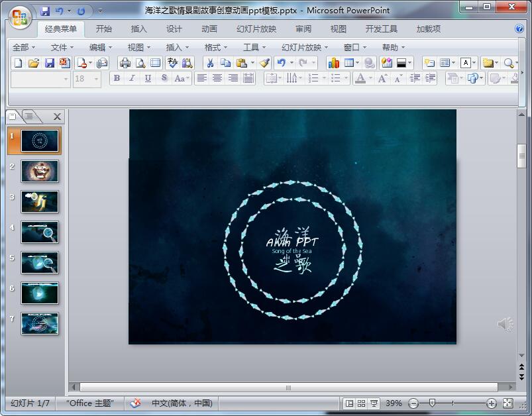Viewport: 532px width, 416px height.
Task: Expand the 工具 classic menu
Action: pyautogui.click(x=254, y=48)
